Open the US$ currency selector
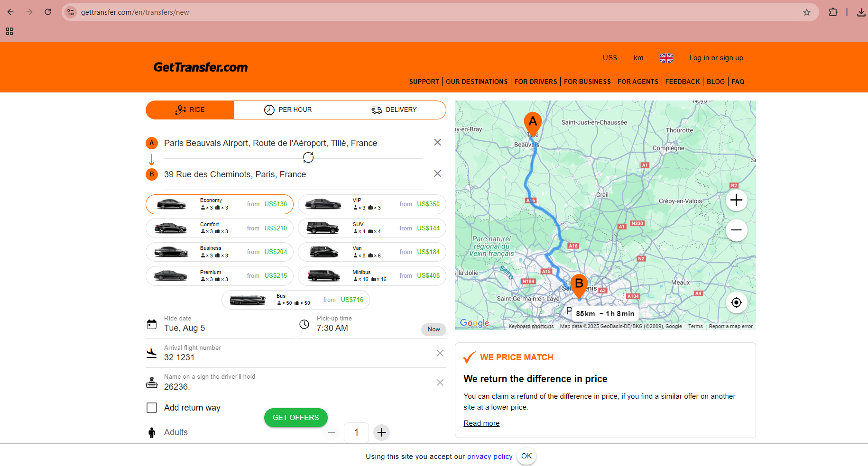The height and width of the screenshot is (466, 868). tap(609, 58)
